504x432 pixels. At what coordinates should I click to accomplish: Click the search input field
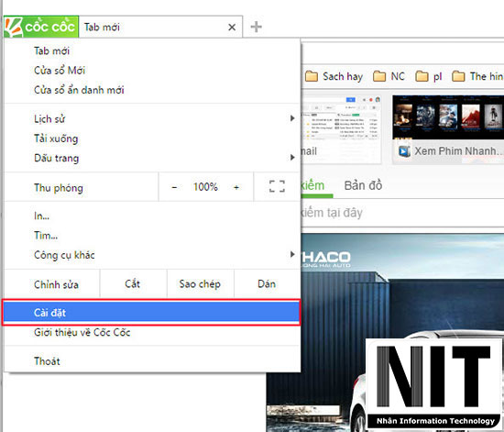pos(401,213)
